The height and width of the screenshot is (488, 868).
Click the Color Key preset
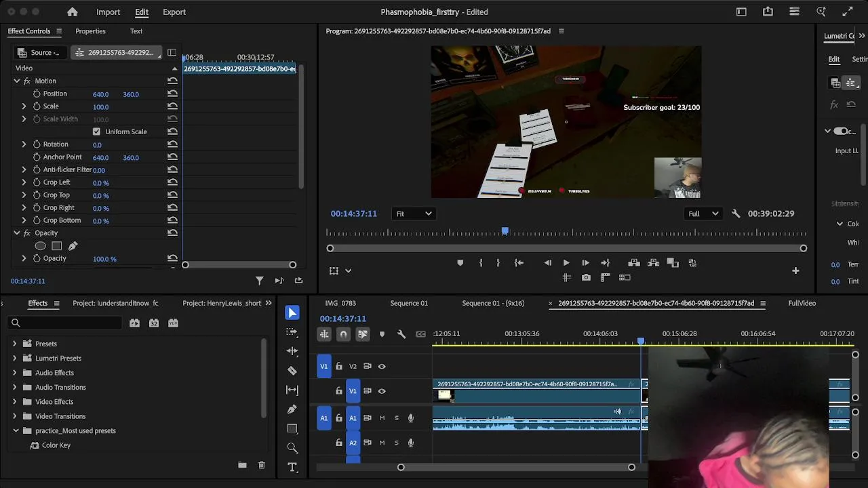[56, 445]
